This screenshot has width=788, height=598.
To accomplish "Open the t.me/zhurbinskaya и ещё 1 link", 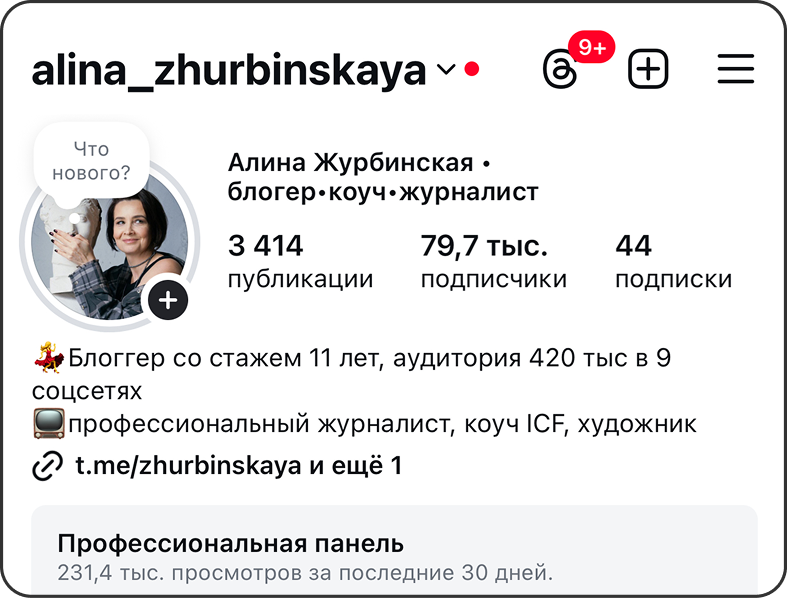I will click(239, 465).
